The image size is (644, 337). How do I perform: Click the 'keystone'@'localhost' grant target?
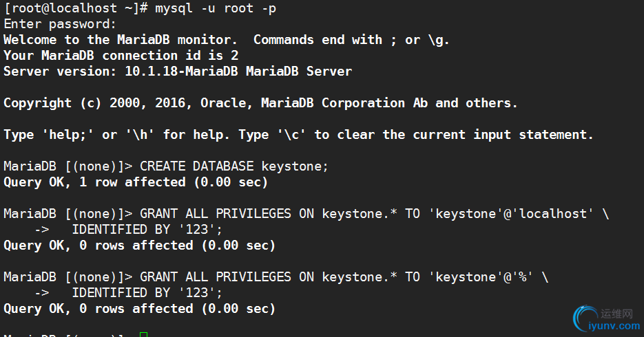[x=512, y=214]
